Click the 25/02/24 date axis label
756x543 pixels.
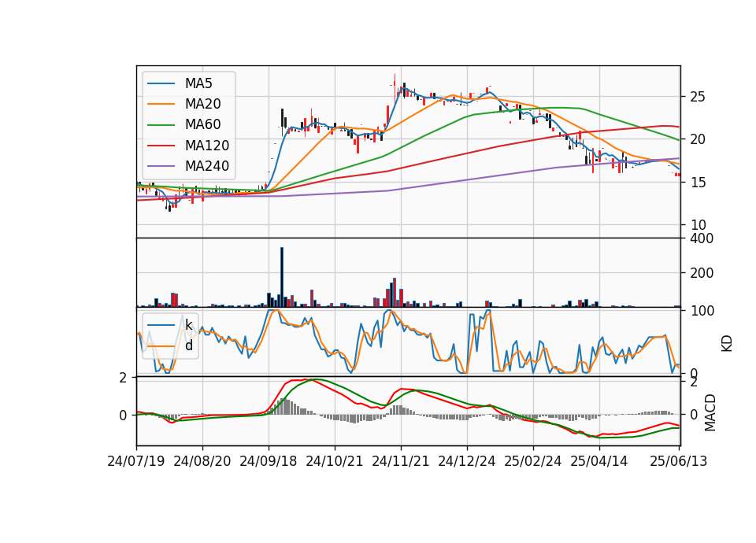(x=533, y=461)
